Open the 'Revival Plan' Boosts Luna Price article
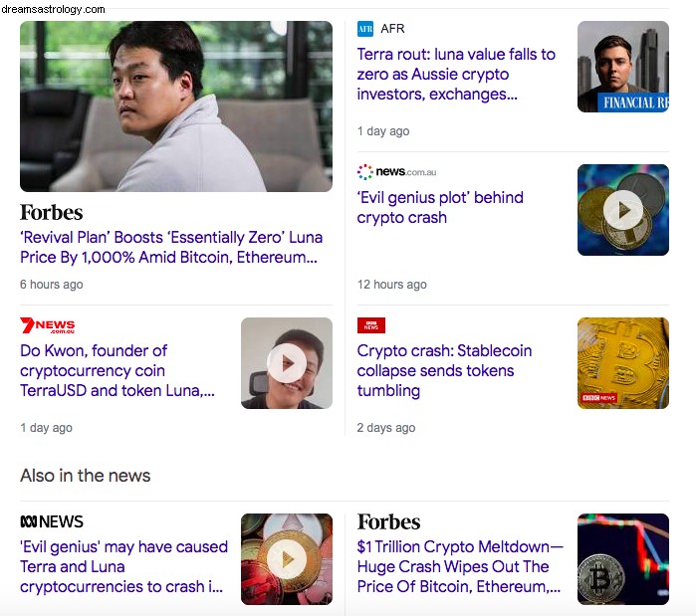 (x=171, y=247)
